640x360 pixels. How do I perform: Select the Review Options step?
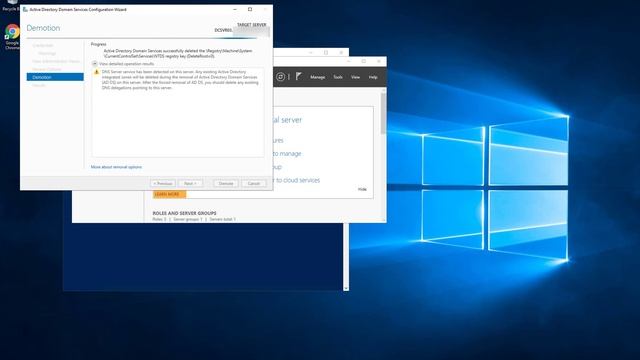[47, 69]
